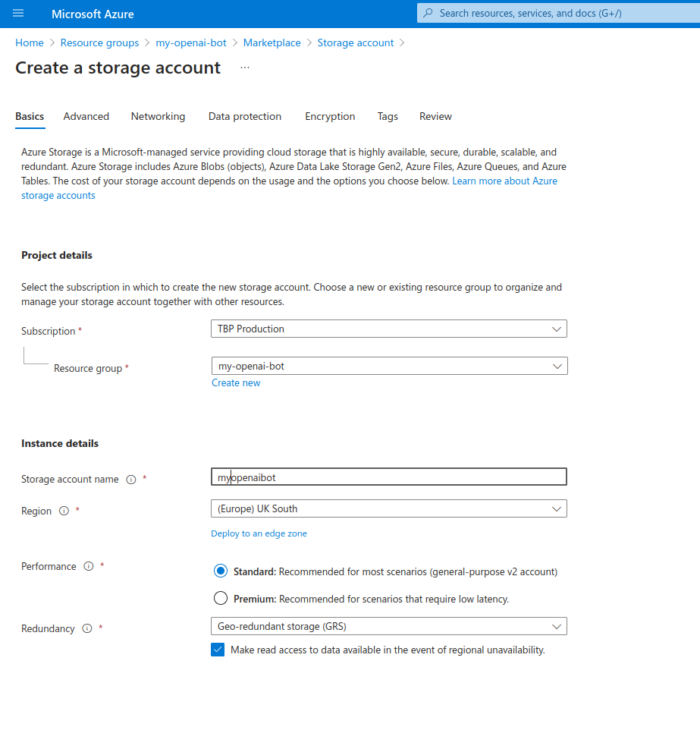The image size is (700, 749).
Task: Open Learn more about Azure storage accounts
Action: [504, 181]
